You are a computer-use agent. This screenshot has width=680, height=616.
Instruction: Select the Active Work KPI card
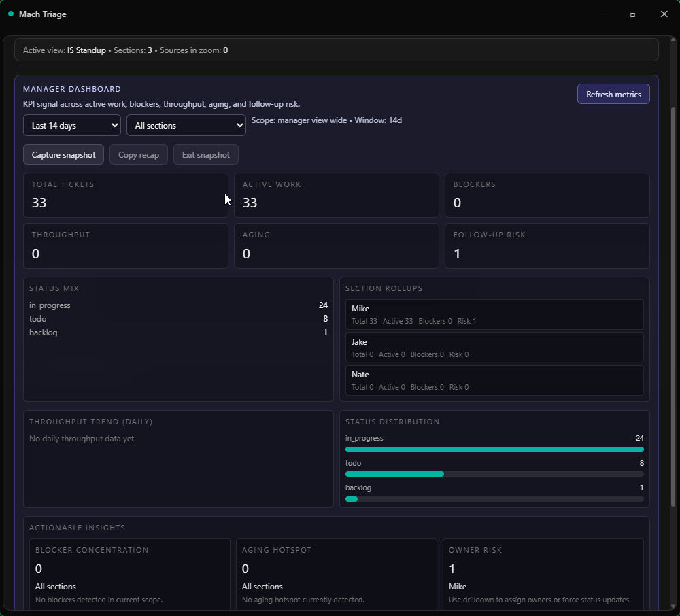point(337,195)
